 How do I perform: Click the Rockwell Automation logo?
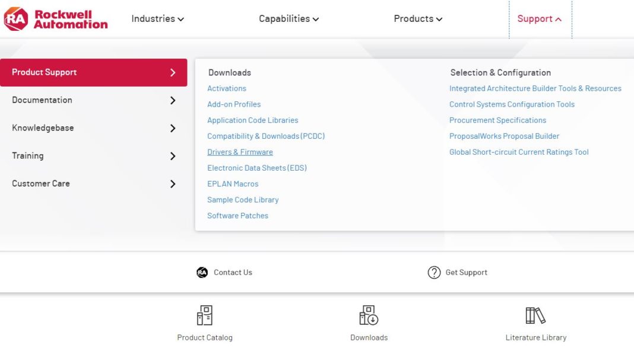coord(56,18)
